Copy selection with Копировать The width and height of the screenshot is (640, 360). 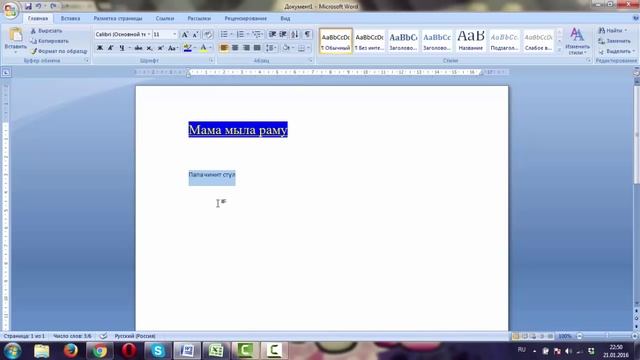(49, 41)
